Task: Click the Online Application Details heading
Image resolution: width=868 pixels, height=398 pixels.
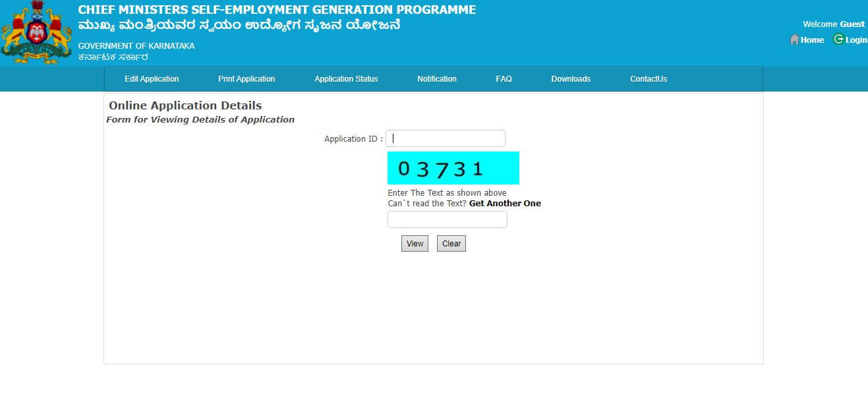Action: [x=184, y=105]
